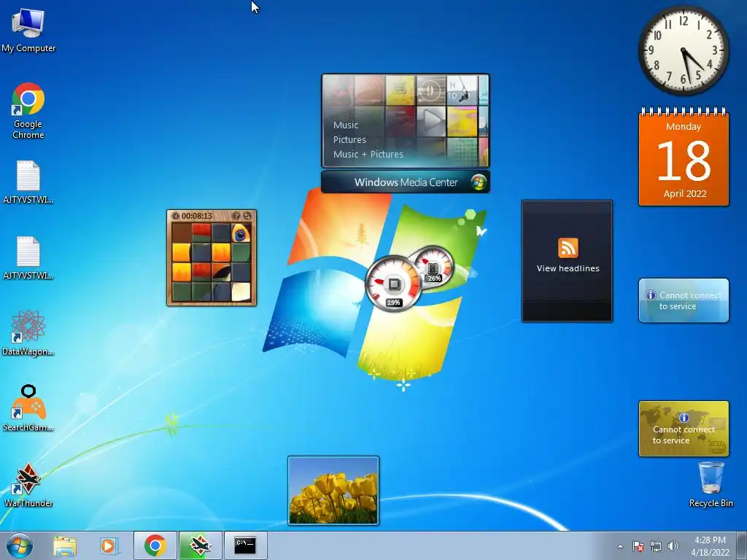
Task: Open the Google Chrome desktop shortcut
Action: click(28, 111)
